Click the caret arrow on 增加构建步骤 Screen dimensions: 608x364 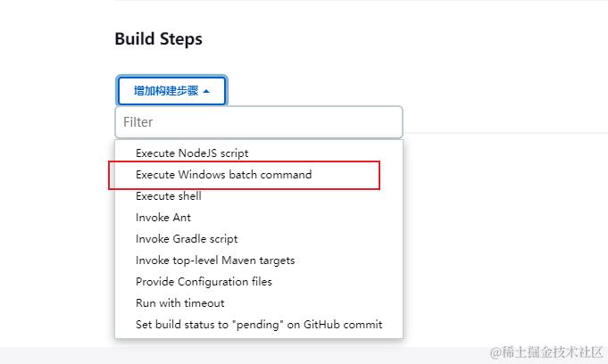207,91
